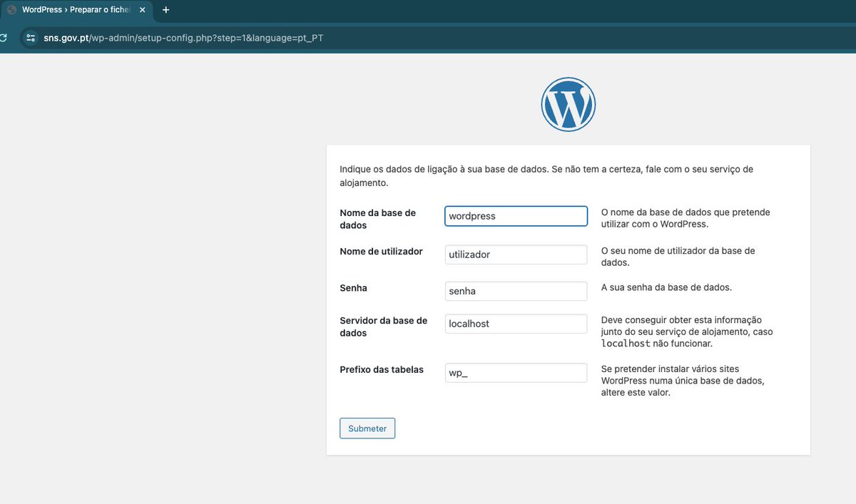The width and height of the screenshot is (856, 504).
Task: Click the 'A sua senha da base de dados.' text
Action: 667,288
